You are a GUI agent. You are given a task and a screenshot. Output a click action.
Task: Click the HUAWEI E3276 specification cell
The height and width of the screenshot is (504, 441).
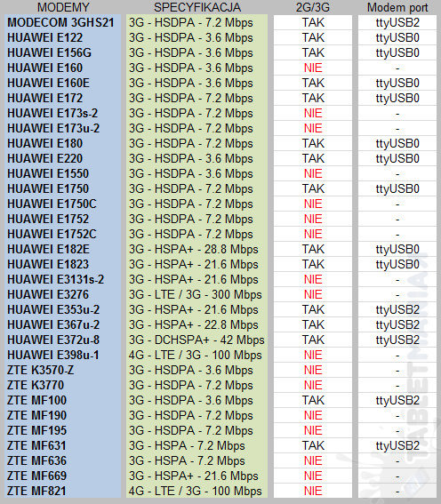tap(196, 294)
